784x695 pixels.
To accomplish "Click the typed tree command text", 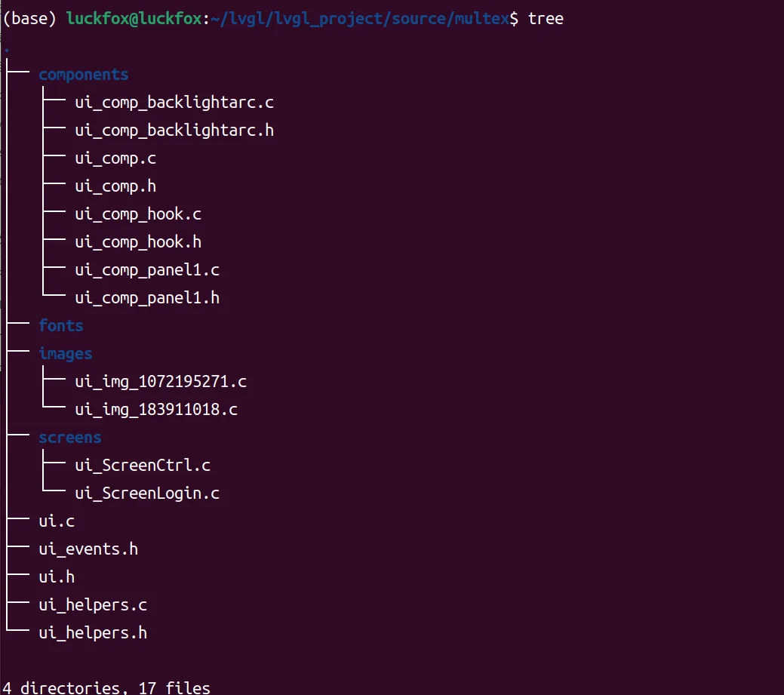I will pyautogui.click(x=546, y=19).
